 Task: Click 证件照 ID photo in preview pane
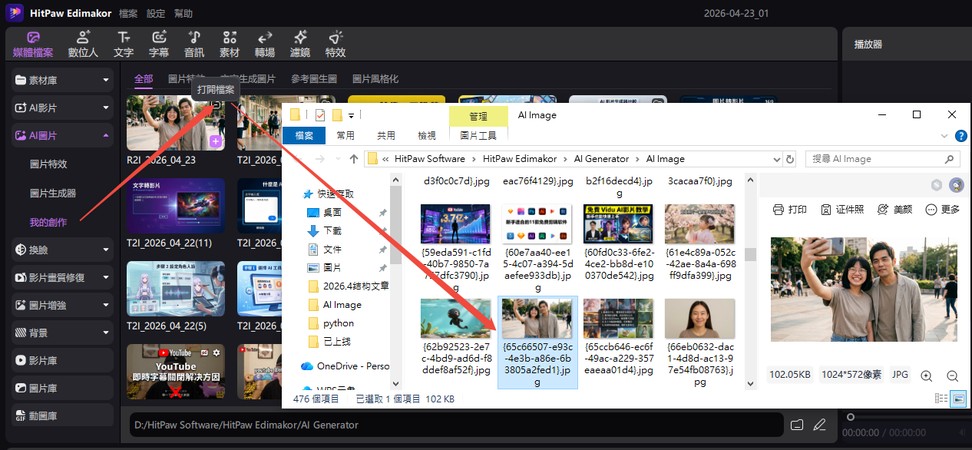[x=842, y=210]
